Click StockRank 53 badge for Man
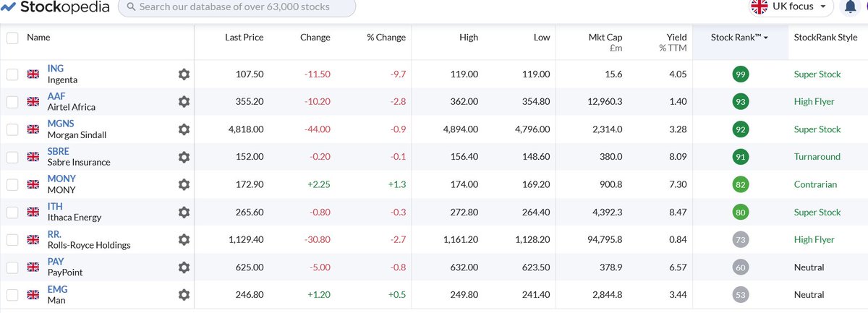This screenshot has width=868, height=313. coord(740,294)
